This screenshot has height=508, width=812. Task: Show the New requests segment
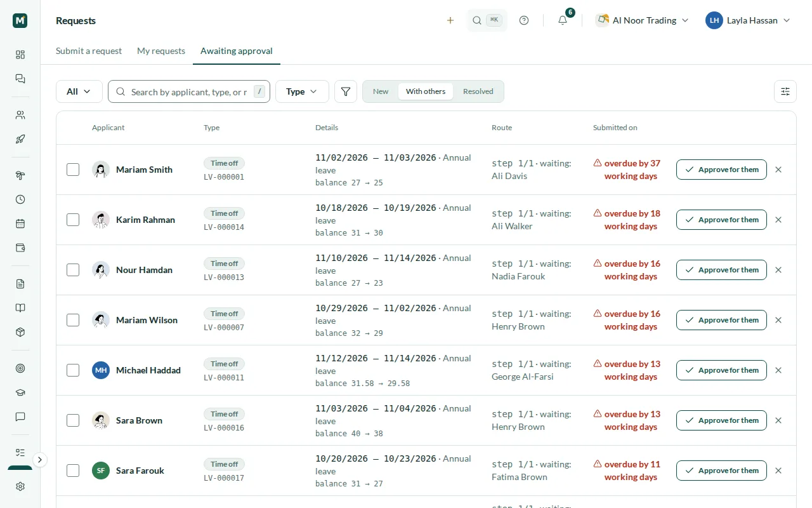pos(381,91)
